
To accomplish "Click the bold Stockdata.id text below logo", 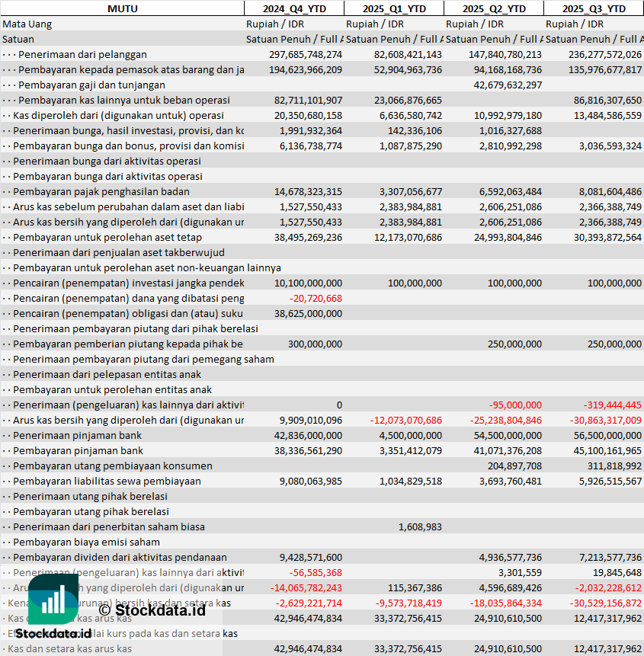I will pos(53,633).
